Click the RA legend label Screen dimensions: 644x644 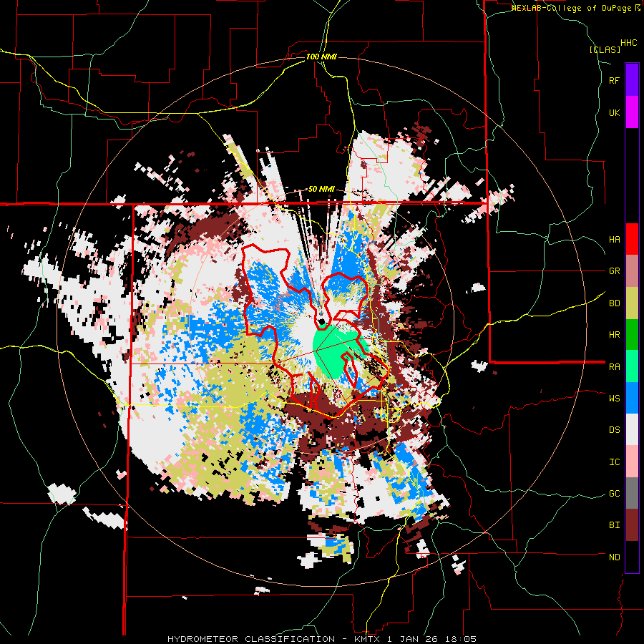(614, 367)
